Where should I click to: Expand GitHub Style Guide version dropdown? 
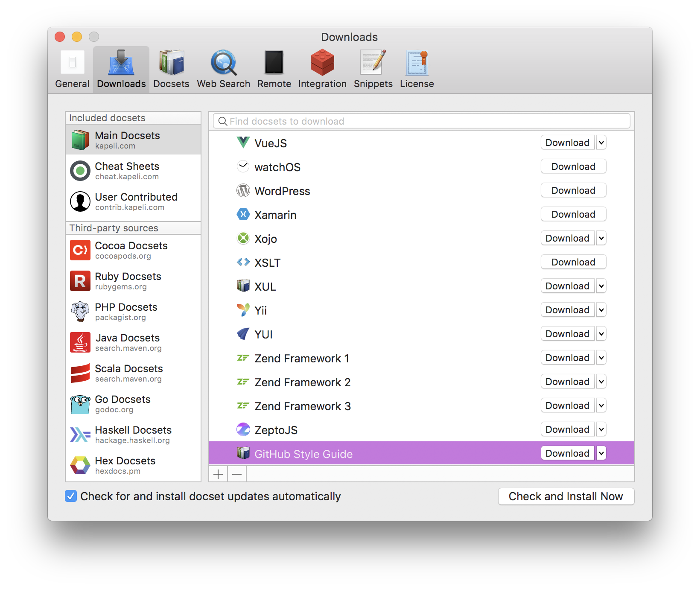601,453
